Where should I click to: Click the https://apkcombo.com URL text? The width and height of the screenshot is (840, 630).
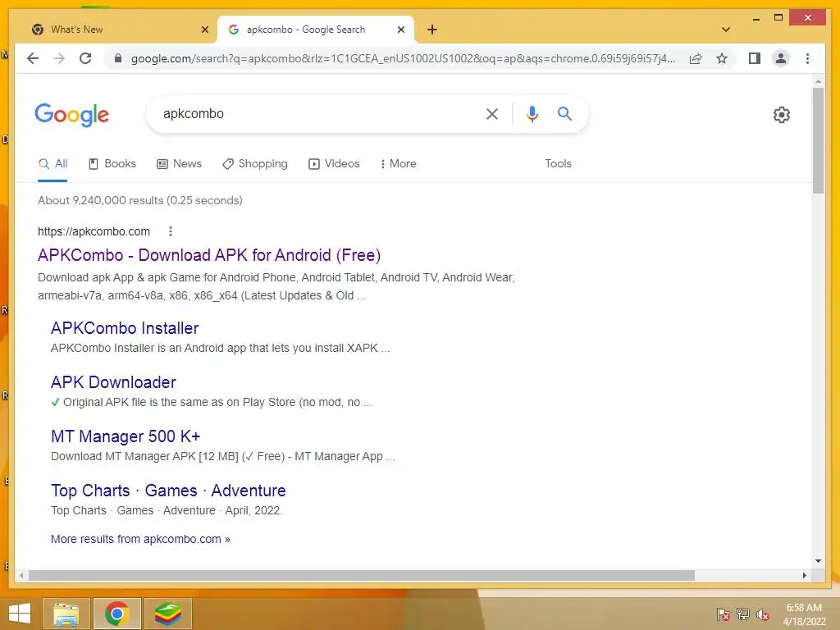[x=94, y=231]
